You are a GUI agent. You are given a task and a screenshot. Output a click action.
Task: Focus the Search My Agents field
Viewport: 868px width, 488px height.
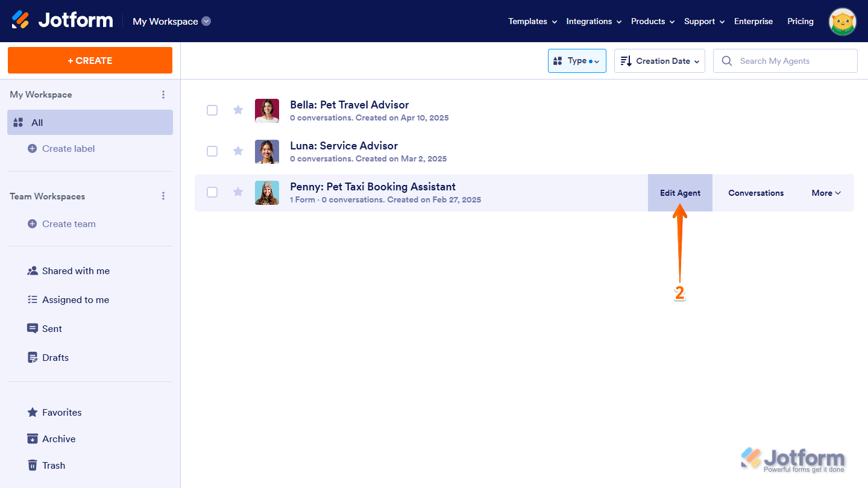785,61
